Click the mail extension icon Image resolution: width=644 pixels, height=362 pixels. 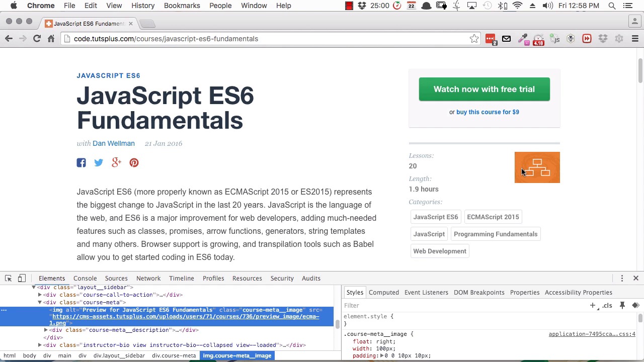coord(506,39)
